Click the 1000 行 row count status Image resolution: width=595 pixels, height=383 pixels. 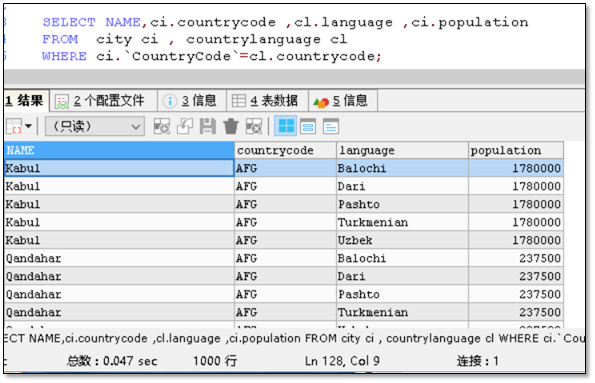pos(215,361)
